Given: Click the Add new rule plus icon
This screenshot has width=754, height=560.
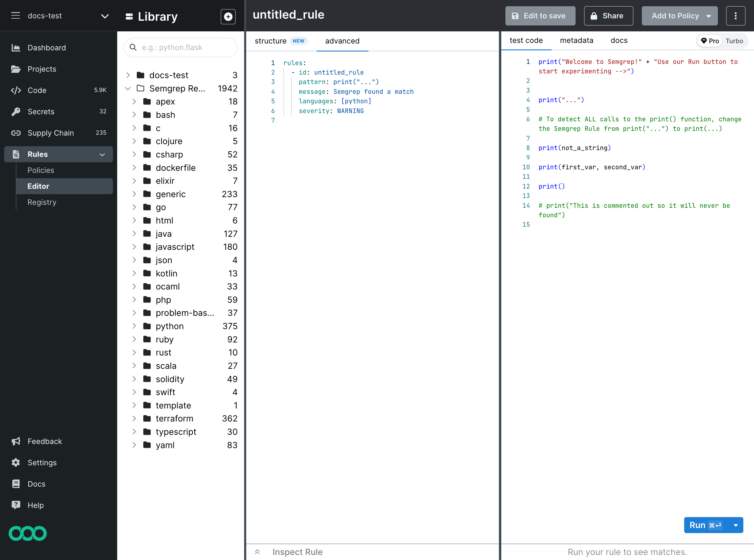Looking at the screenshot, I should [228, 17].
